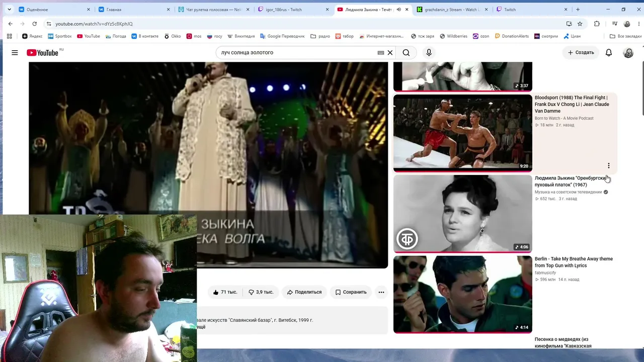Open the Погода bookmark

[116, 36]
